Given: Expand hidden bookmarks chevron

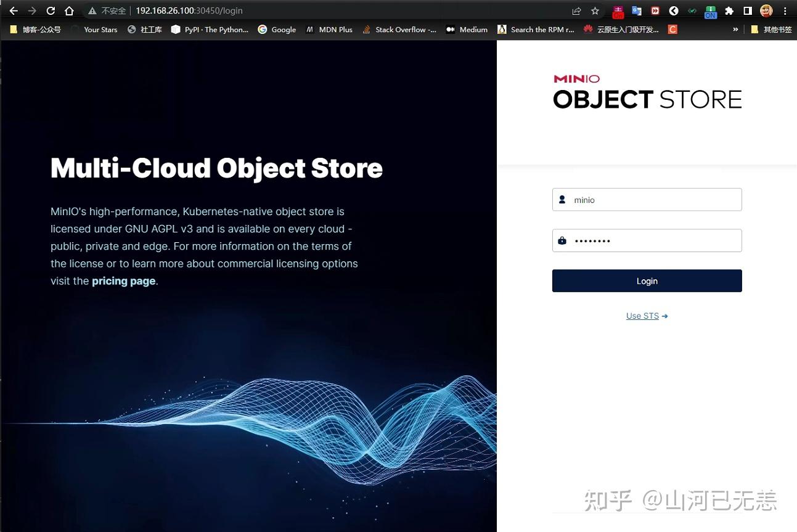Looking at the screenshot, I should pyautogui.click(x=735, y=30).
